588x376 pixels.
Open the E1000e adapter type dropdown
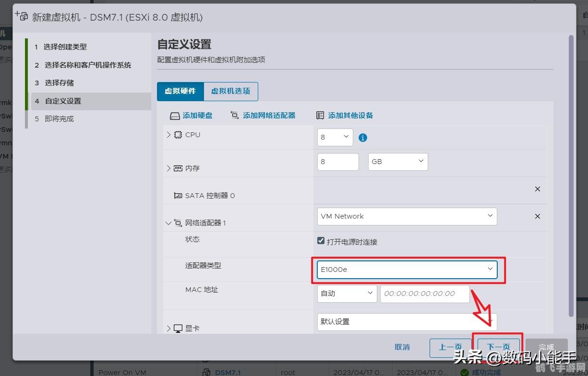click(407, 269)
